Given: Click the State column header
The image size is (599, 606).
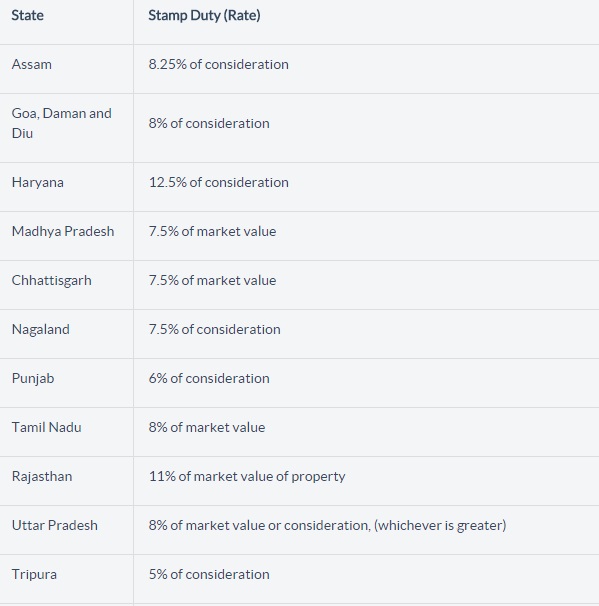Looking at the screenshot, I should pyautogui.click(x=27, y=15).
